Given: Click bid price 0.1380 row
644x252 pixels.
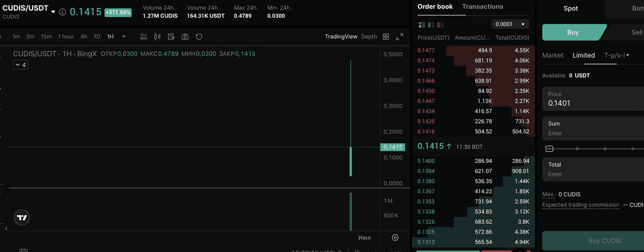Looking at the screenshot, I should coord(473,181).
